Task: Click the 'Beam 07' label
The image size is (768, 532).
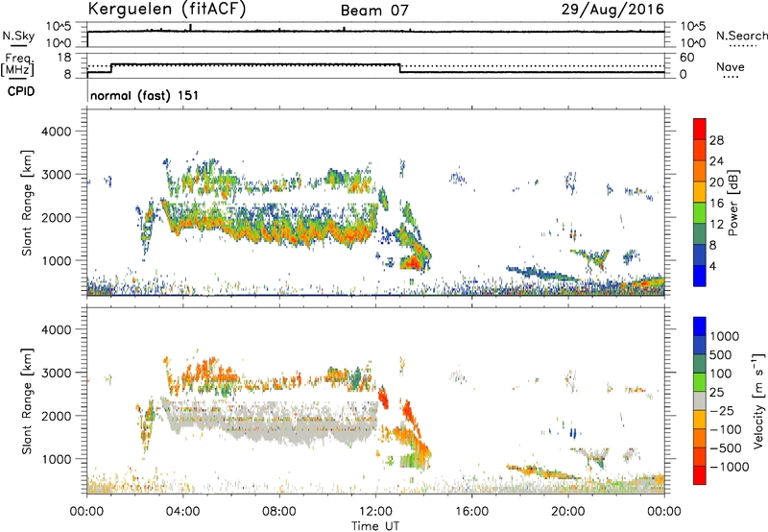Action: click(x=374, y=11)
